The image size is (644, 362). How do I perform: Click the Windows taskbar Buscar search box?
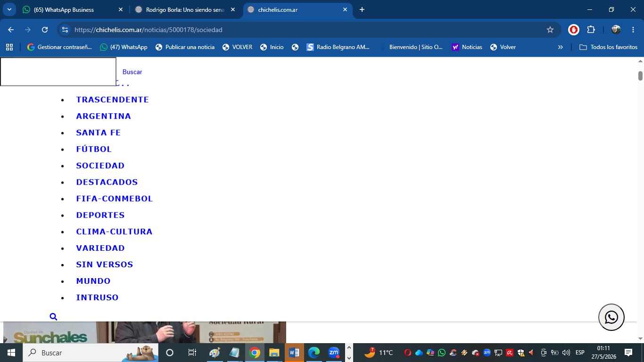[x=90, y=353]
